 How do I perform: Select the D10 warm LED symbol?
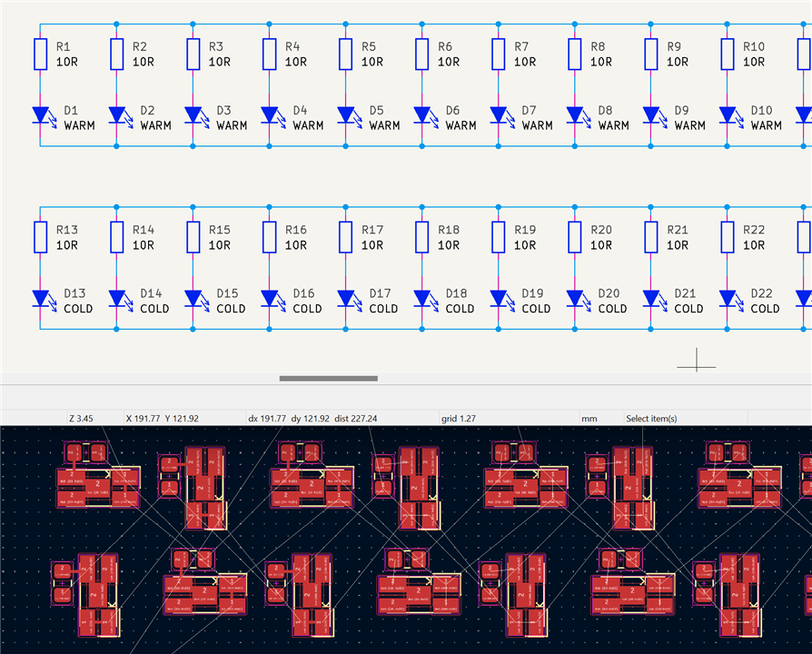point(729,116)
